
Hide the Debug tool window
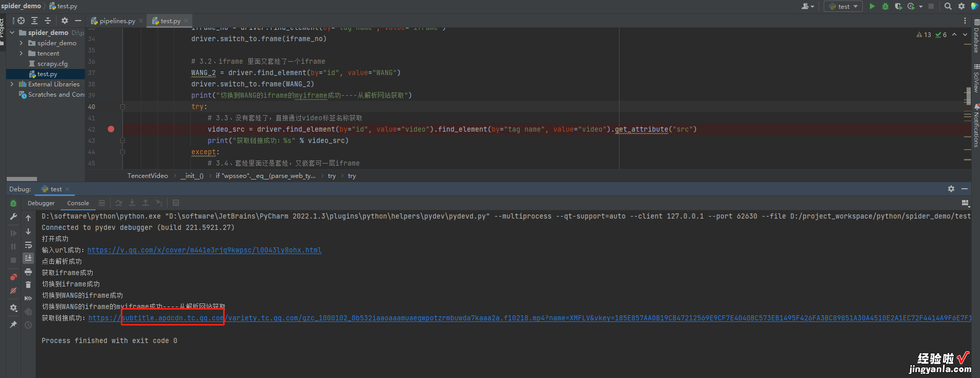point(965,189)
